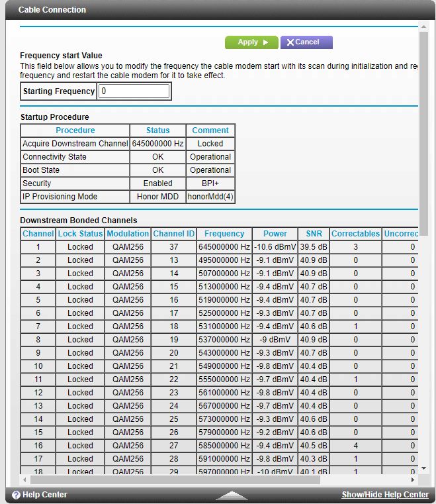
Task: Click the Power column header
Action: (275, 234)
